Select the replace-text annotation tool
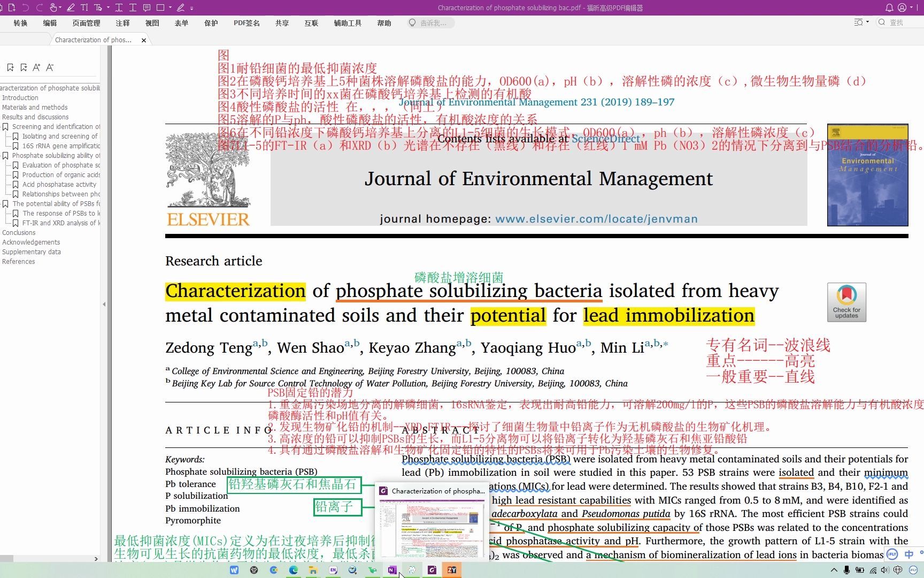Screen dimensions: 924x578 click(x=133, y=7)
